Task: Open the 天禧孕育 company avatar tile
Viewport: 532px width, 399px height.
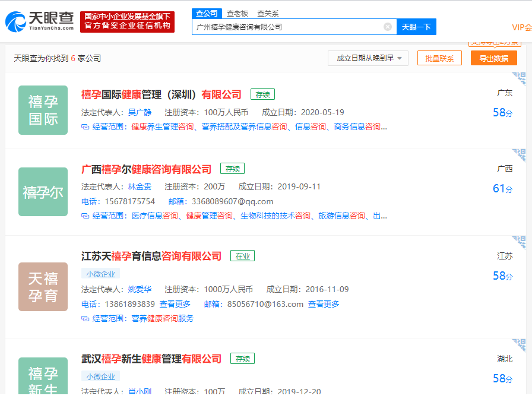Action: 43,287
